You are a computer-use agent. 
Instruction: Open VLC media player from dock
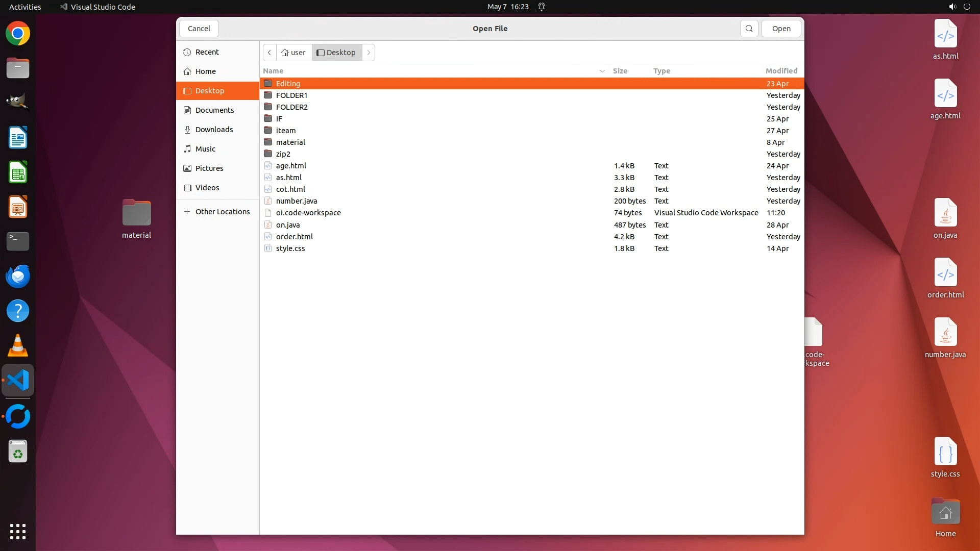(x=18, y=346)
